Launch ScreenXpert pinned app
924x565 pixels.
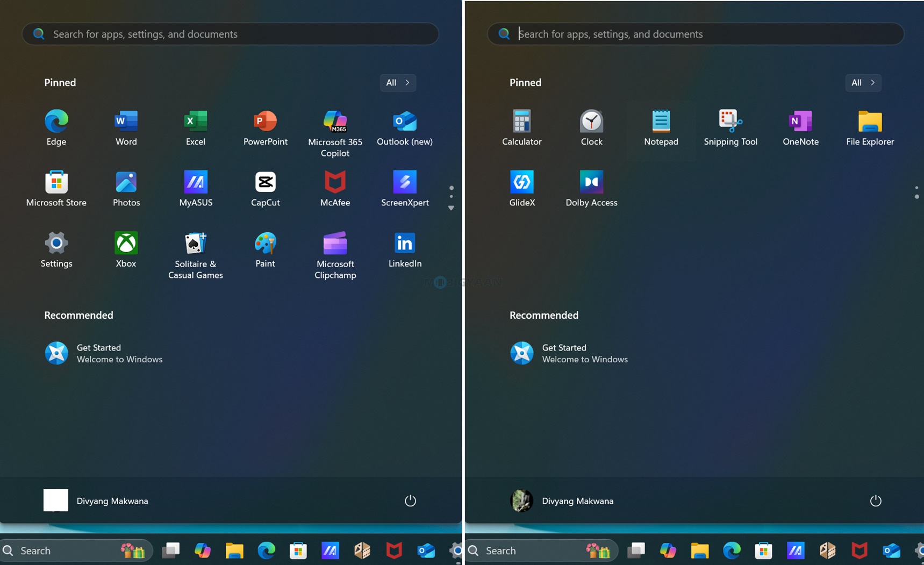point(405,189)
